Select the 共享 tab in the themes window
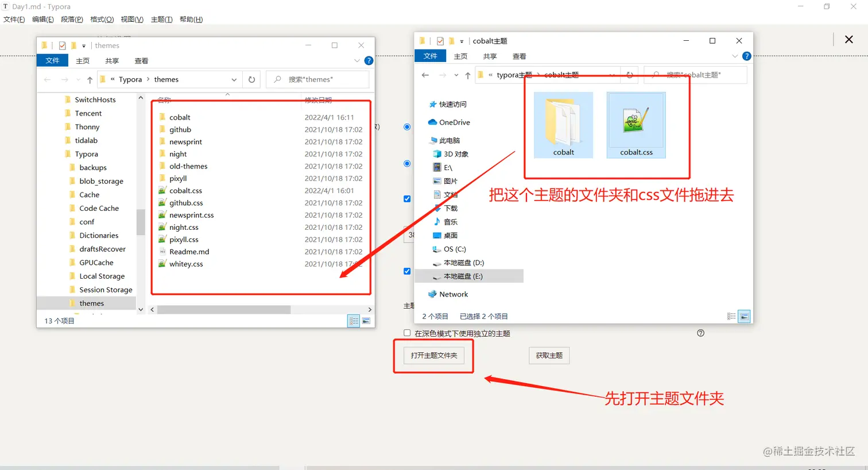This screenshot has width=868, height=470. coord(112,60)
